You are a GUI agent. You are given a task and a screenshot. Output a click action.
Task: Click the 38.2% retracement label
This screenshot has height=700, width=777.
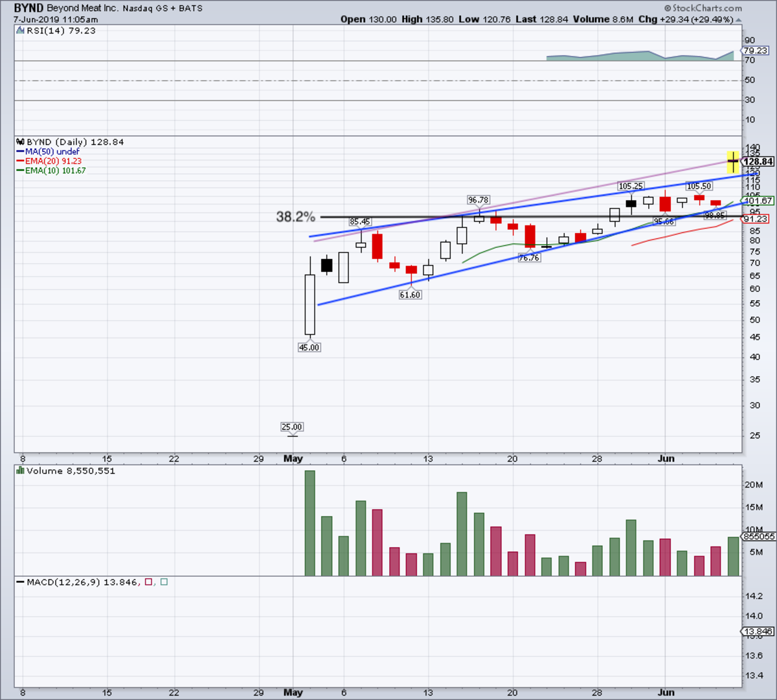[x=296, y=217]
